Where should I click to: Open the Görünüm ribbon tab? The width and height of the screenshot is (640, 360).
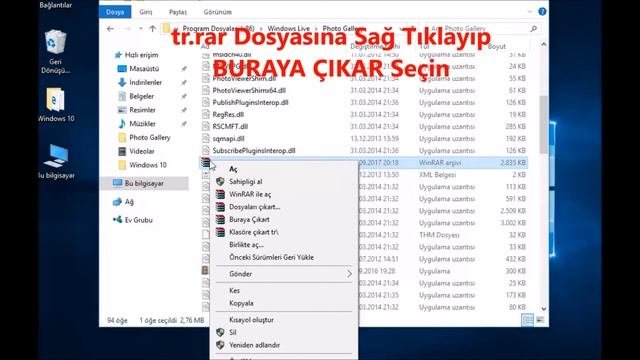[x=218, y=12]
